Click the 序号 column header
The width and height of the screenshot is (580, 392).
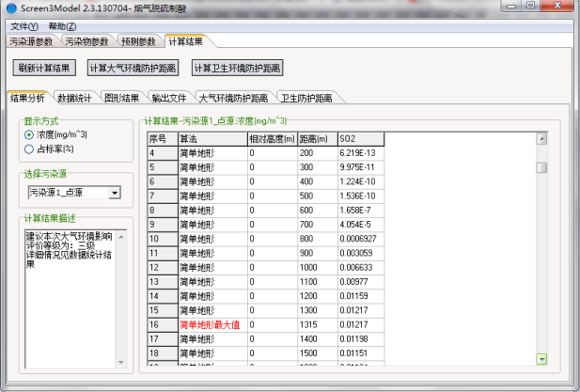163,139
